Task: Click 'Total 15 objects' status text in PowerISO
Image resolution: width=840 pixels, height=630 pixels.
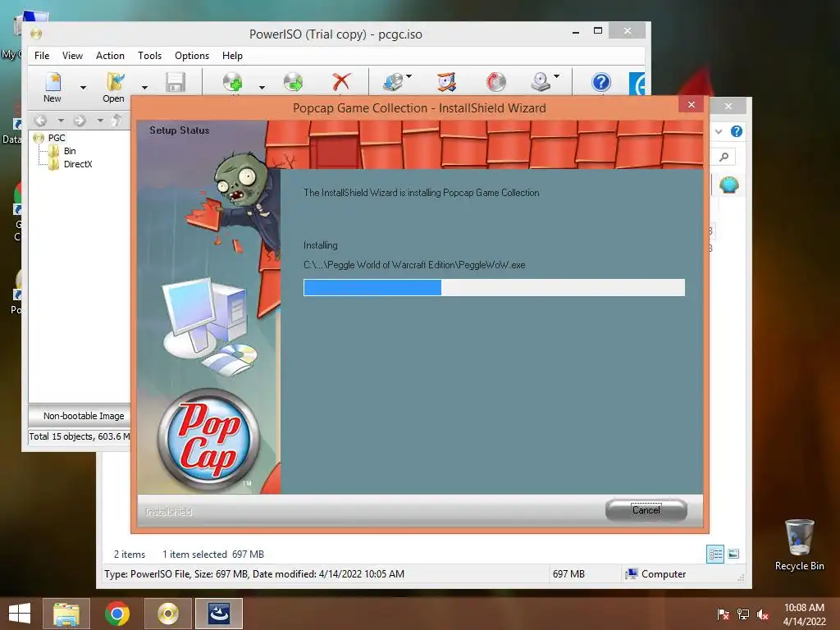Action: (x=80, y=436)
